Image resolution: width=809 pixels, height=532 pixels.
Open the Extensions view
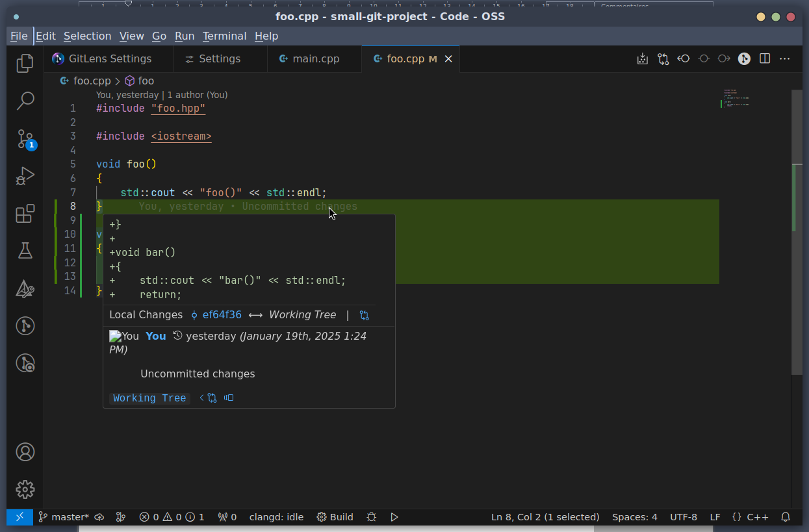coord(25,214)
